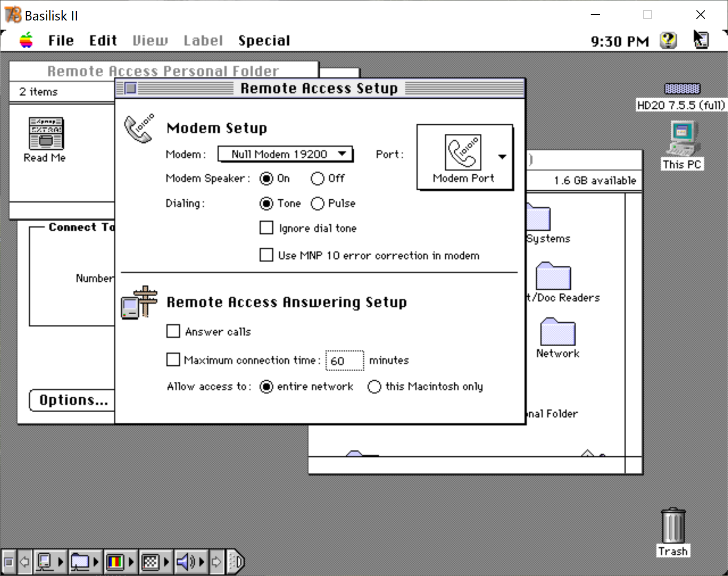728x576 pixels.
Task: Enable Maximum connection time checkbox
Action: point(173,360)
